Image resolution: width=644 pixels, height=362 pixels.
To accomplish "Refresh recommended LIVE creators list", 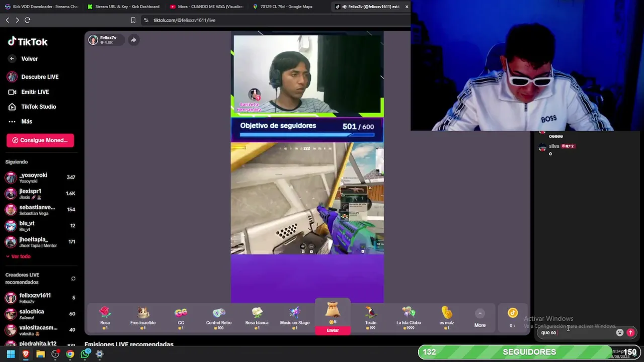I will (x=73, y=279).
